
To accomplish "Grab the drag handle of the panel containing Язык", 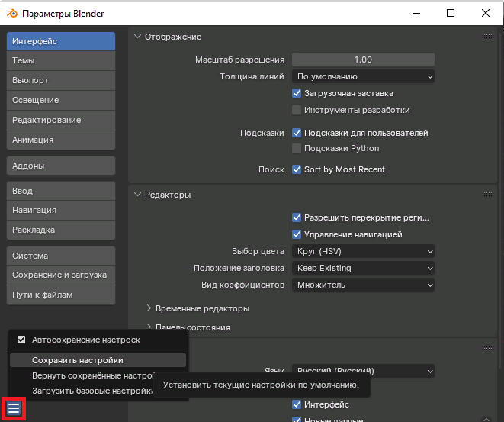I will click(488, 347).
